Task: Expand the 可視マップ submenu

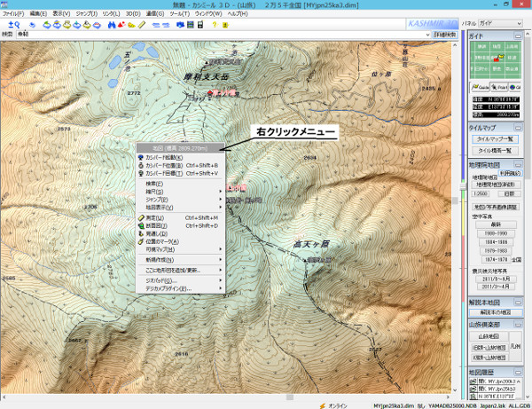Action: 160,249
